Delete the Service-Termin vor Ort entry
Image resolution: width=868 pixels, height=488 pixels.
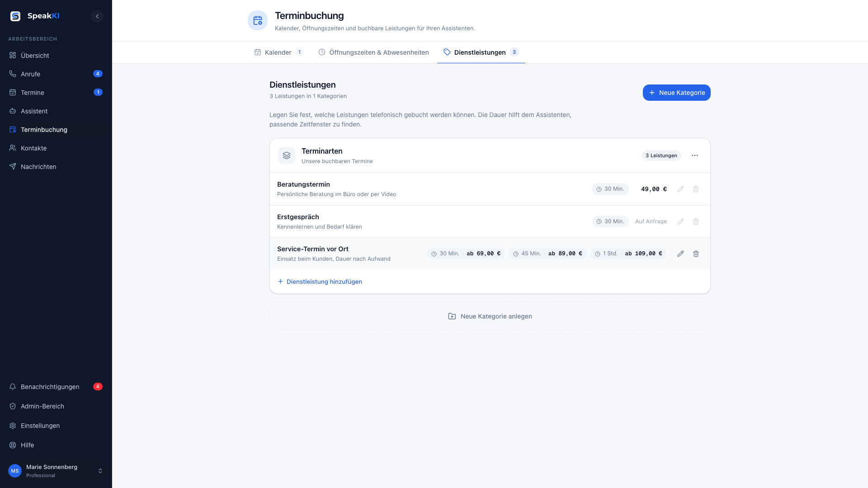point(696,254)
